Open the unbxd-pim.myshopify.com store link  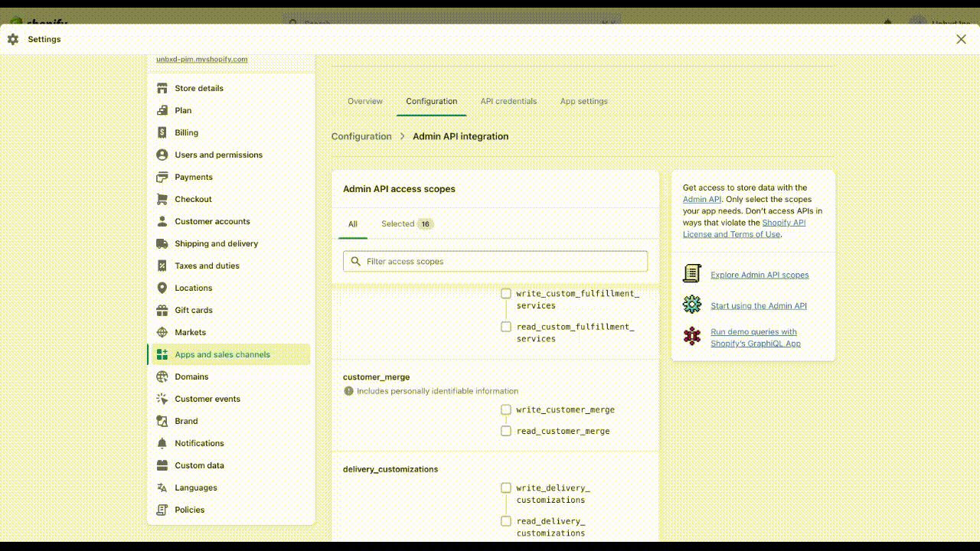tap(202, 59)
